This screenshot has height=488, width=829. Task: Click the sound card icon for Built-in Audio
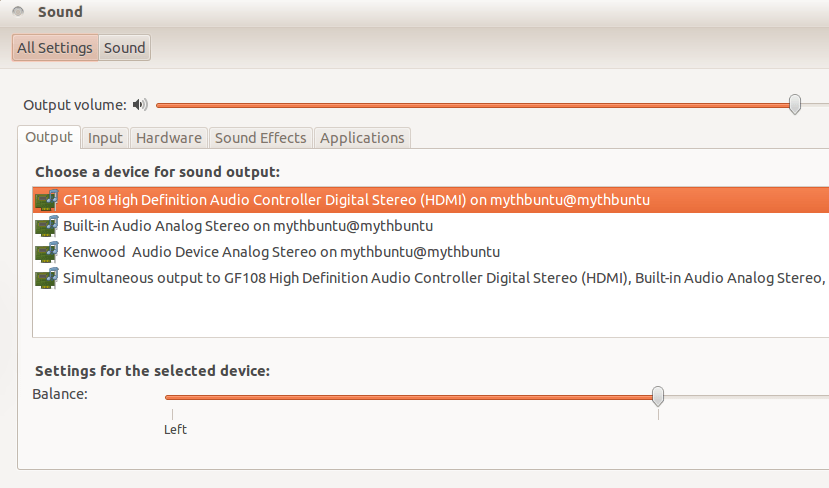coord(47,226)
